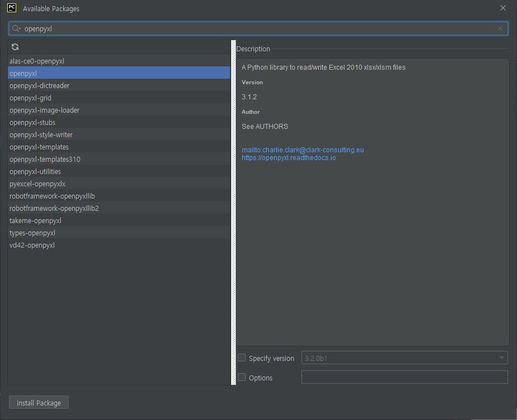517x420 pixels.
Task: Select types-openpyxl package
Action: pyautogui.click(x=119, y=233)
